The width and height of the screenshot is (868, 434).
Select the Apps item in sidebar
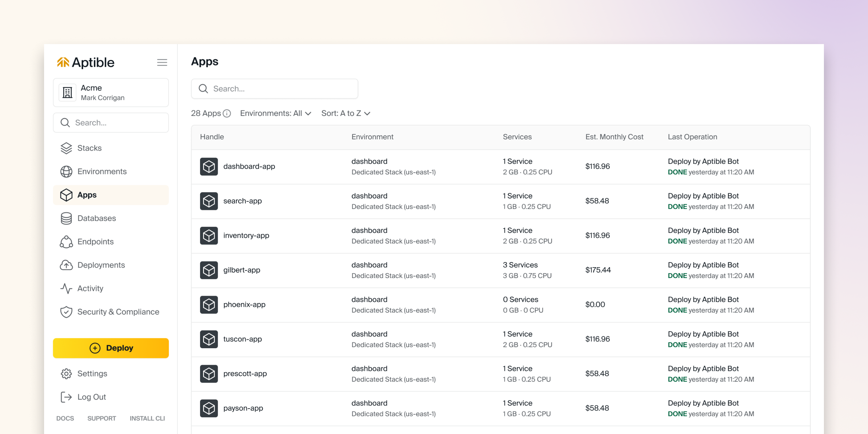tap(87, 195)
